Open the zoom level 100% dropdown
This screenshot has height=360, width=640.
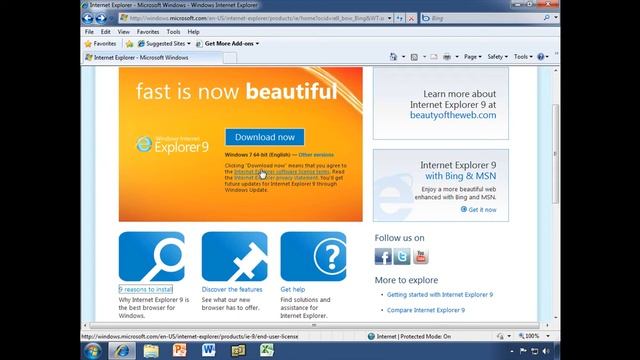(548, 336)
